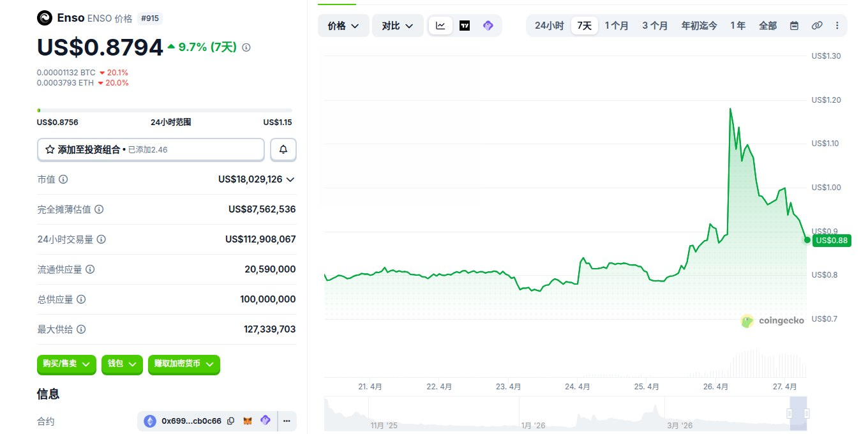The width and height of the screenshot is (868, 434).
Task: Copy the chart link via chain icon
Action: coord(816,26)
